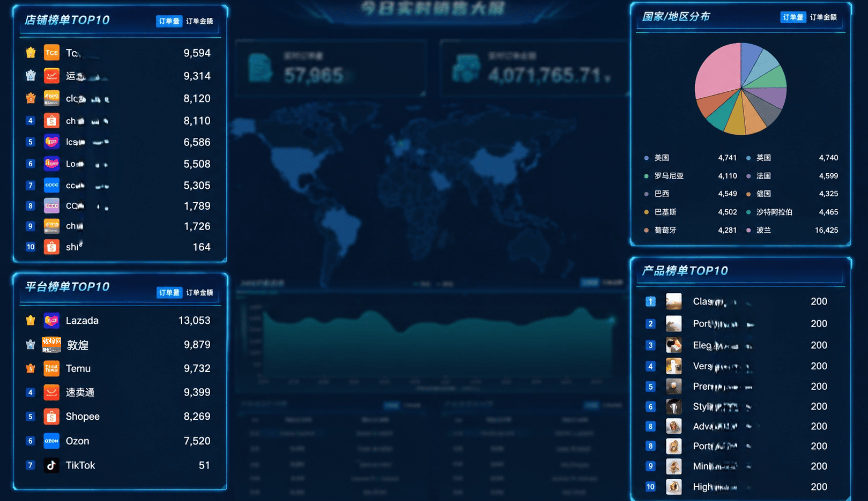The height and width of the screenshot is (501, 868).
Task: Click the gold crown rank-one store badge
Action: pyautogui.click(x=31, y=53)
